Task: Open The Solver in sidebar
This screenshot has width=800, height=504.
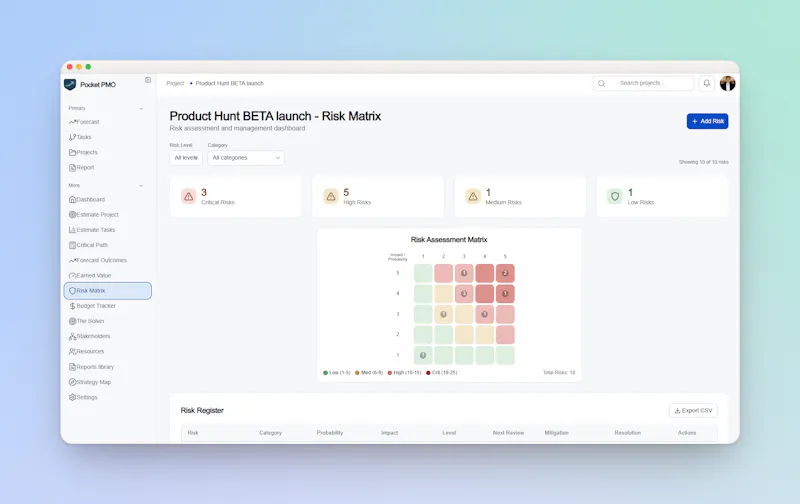Action: tap(87, 321)
